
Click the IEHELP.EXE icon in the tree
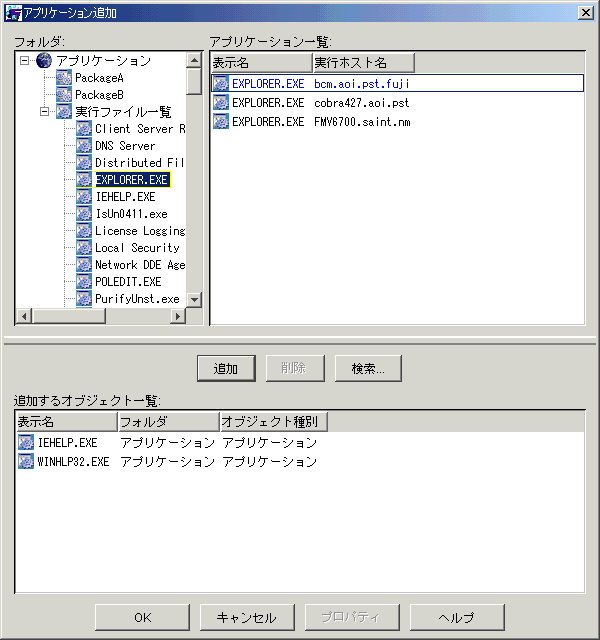(84, 197)
